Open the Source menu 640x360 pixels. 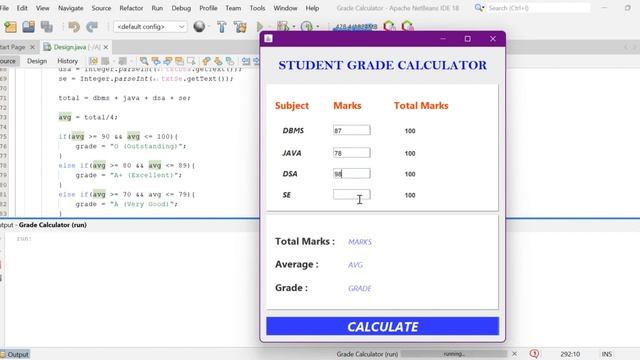pos(101,8)
